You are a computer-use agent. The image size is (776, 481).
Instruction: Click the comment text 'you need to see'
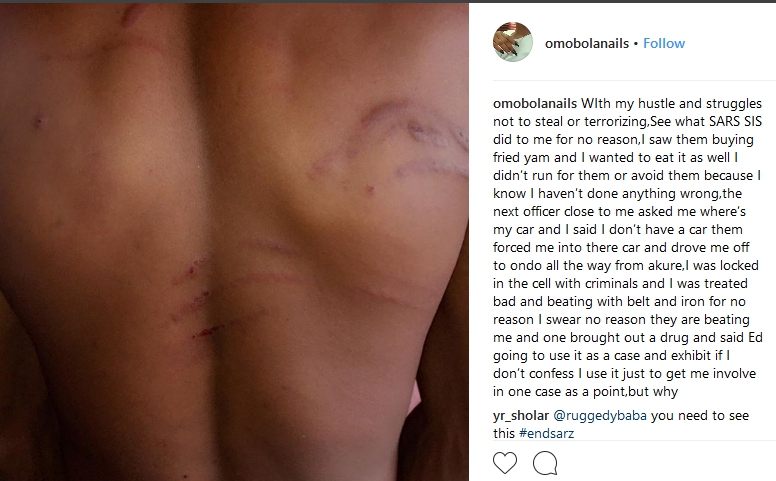click(699, 416)
